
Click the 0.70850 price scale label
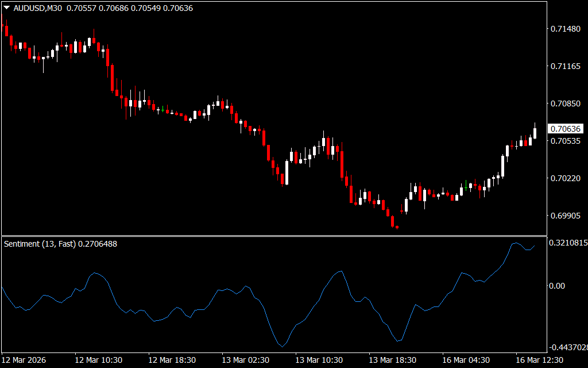[x=566, y=103]
